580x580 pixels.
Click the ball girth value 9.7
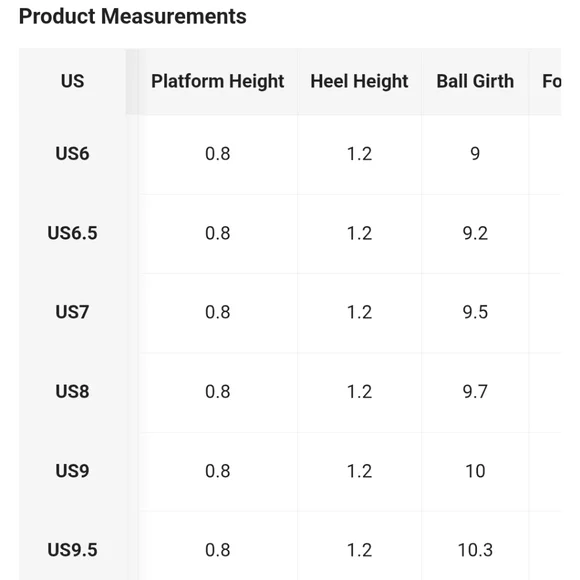tap(475, 391)
